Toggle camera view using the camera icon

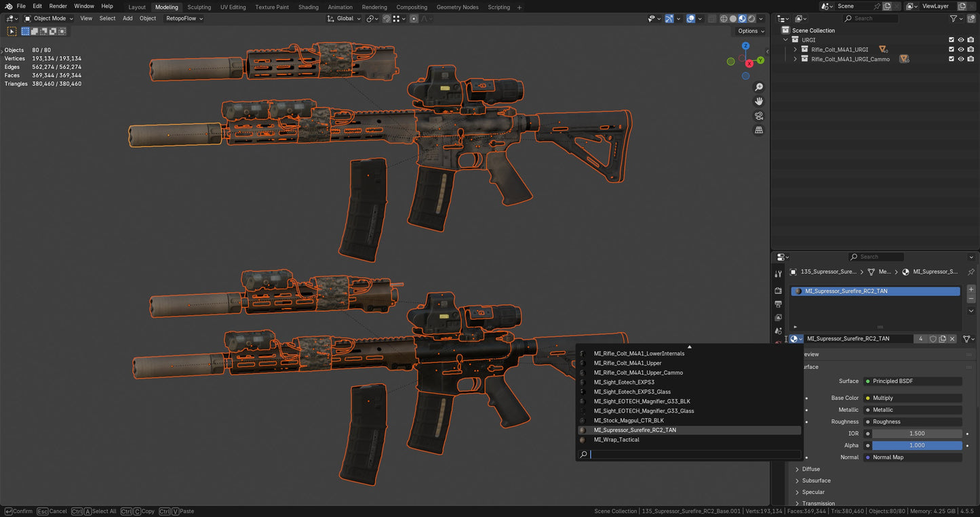click(x=759, y=116)
